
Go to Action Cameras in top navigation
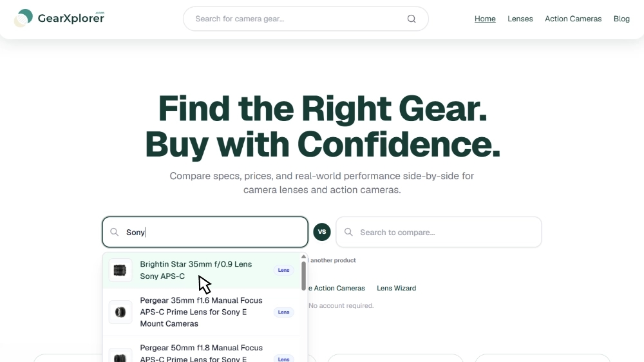[573, 19]
